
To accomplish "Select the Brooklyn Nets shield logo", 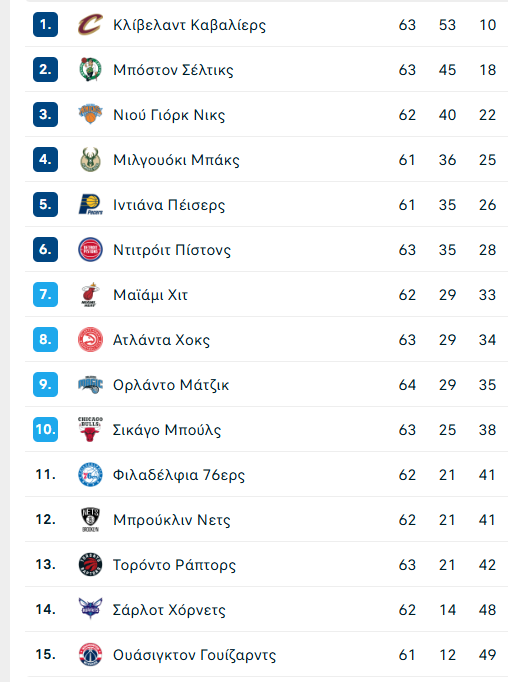I will (x=90, y=519).
